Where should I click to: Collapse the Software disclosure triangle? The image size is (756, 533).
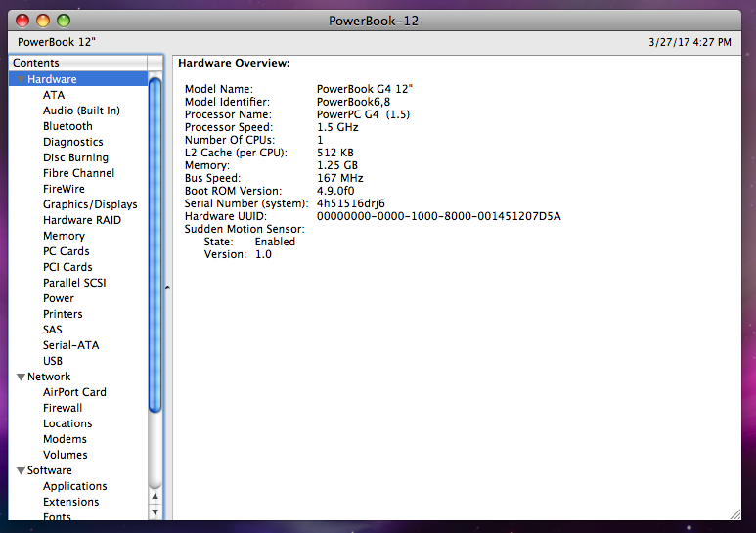point(22,470)
